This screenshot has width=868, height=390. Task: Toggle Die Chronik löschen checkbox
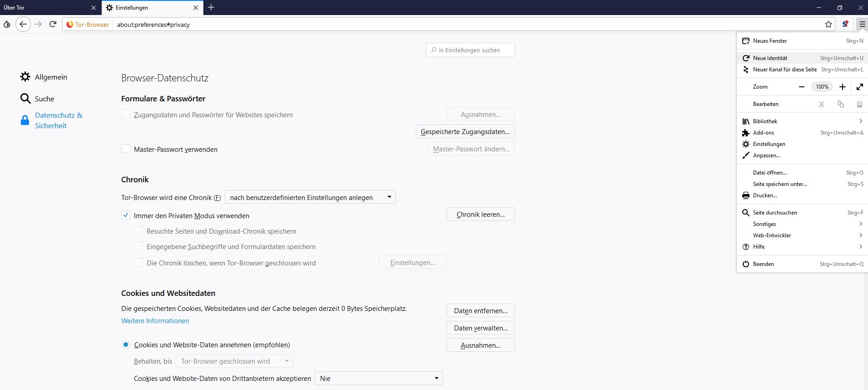pyautogui.click(x=138, y=263)
